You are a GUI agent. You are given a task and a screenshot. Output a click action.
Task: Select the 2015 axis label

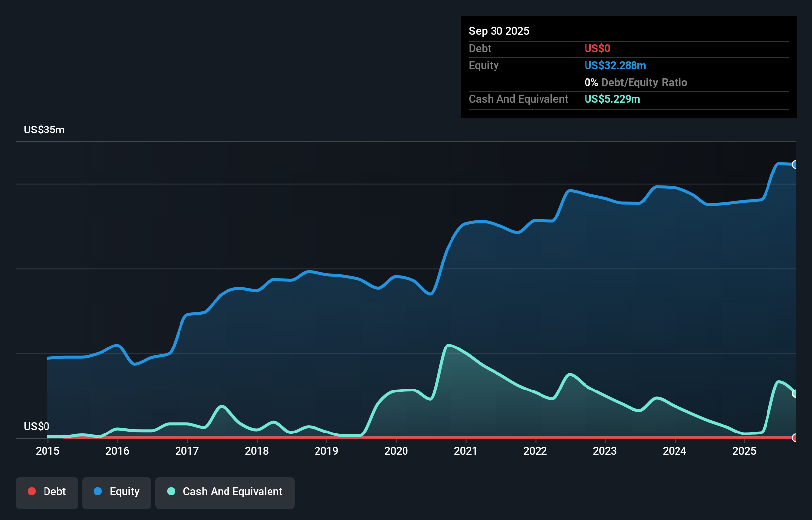[47, 451]
